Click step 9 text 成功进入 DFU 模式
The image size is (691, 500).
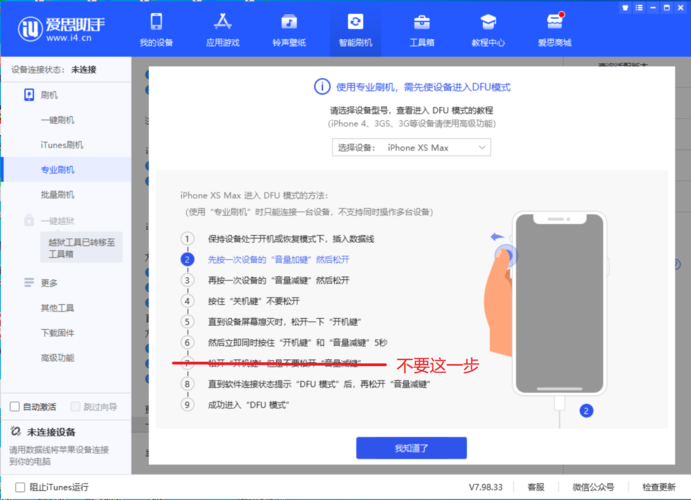pyautogui.click(x=248, y=405)
